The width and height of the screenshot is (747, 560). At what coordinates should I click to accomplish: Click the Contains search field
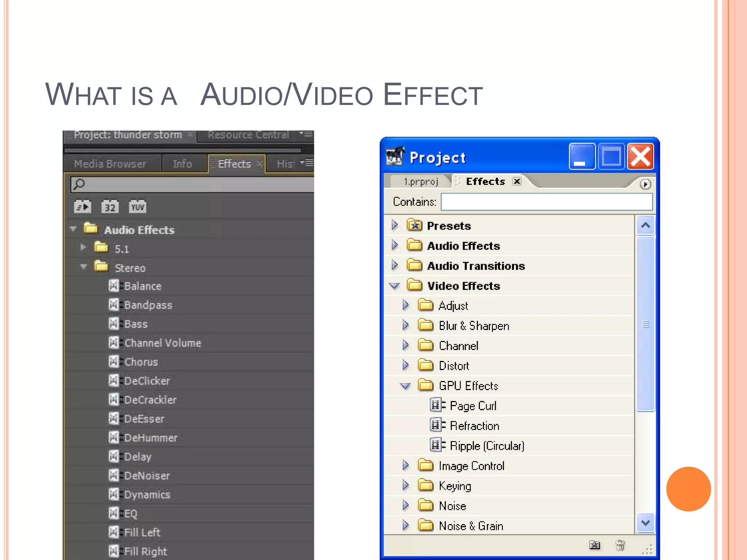(547, 202)
